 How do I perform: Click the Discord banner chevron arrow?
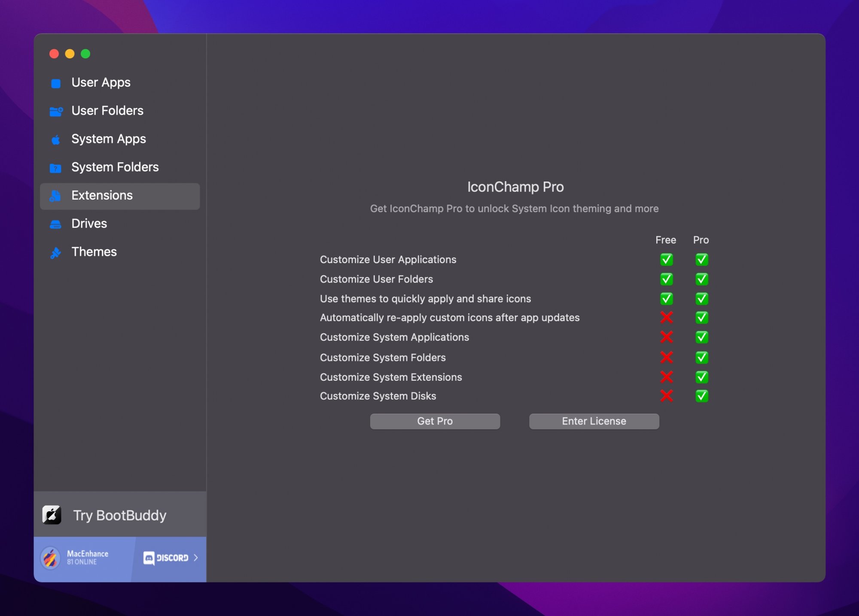(x=196, y=558)
